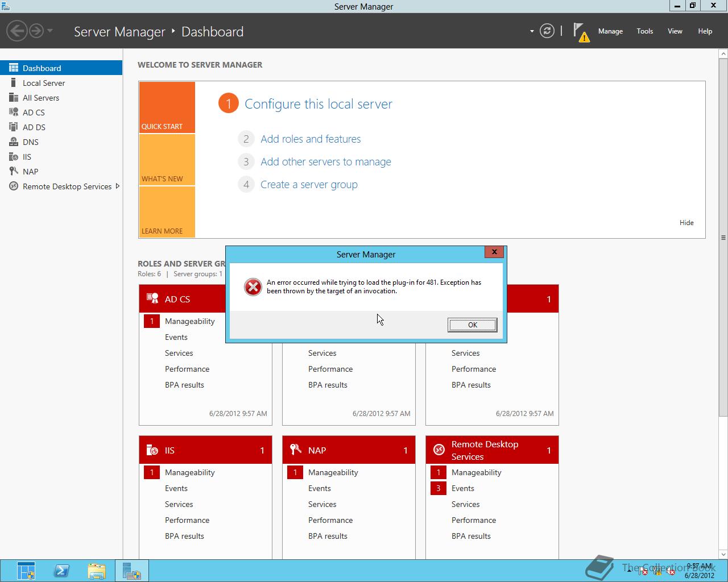728x582 pixels.
Task: Click the Remote Desktop Services tile icon
Action: [x=439, y=450]
